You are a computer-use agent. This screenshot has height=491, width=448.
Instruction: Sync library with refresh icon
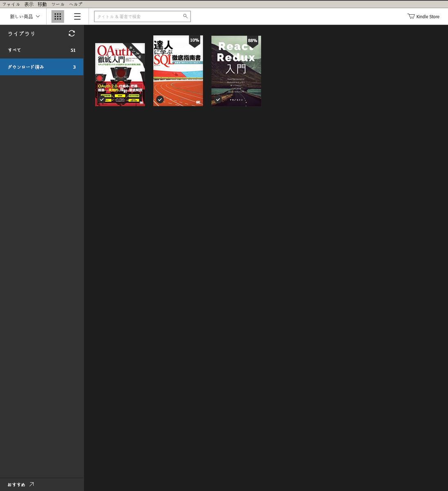tap(72, 34)
